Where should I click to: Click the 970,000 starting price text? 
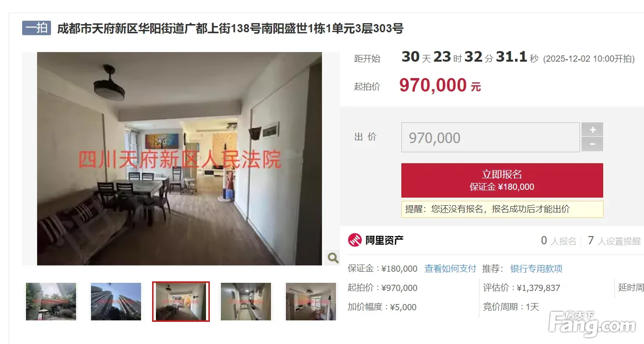point(433,86)
